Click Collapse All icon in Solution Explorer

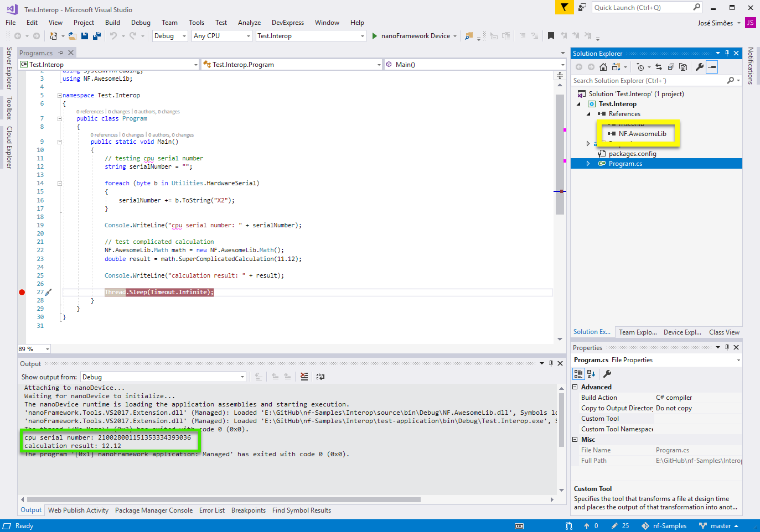coord(671,67)
